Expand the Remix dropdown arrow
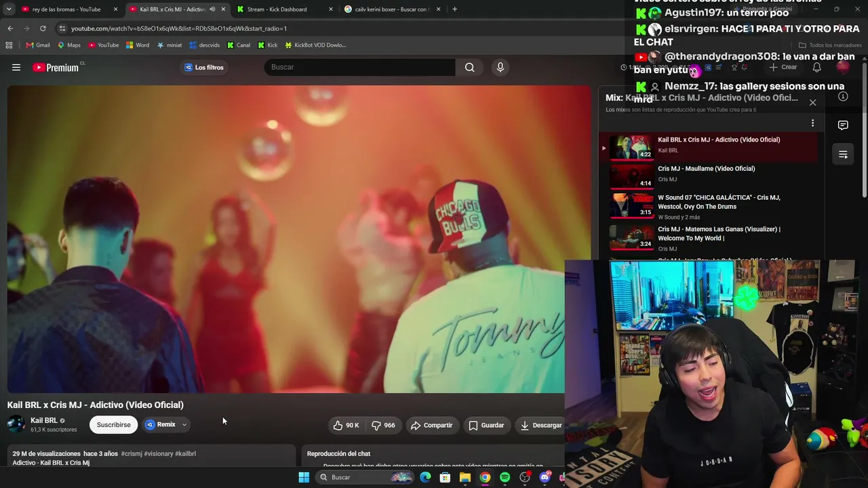 tap(184, 424)
